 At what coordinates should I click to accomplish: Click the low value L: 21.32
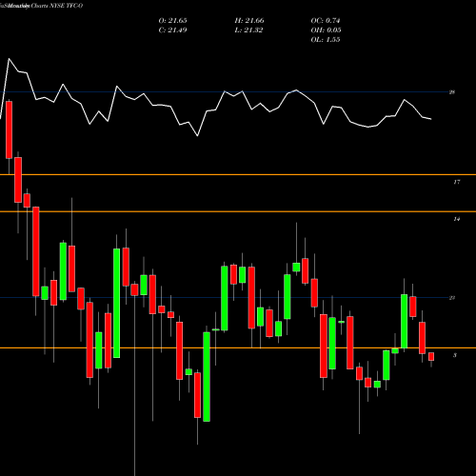[x=248, y=30]
